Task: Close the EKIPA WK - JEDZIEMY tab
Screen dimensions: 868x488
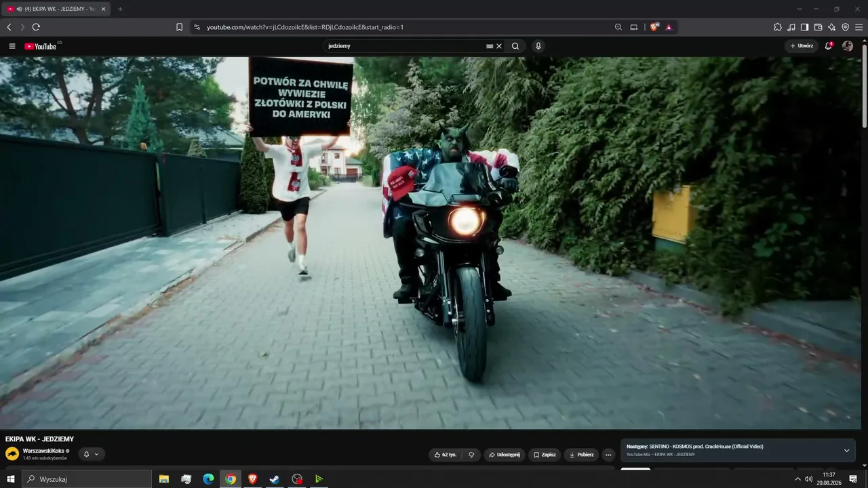Action: click(x=103, y=9)
